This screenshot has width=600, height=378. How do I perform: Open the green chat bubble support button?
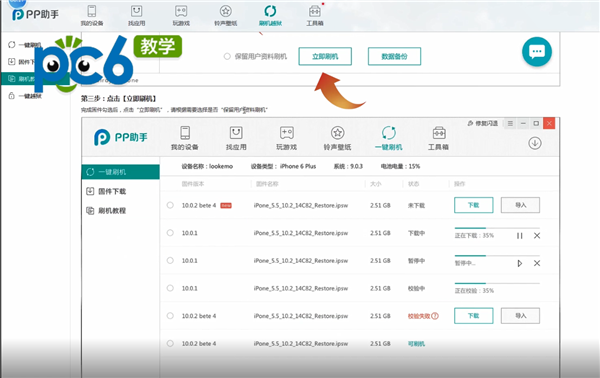click(x=537, y=52)
